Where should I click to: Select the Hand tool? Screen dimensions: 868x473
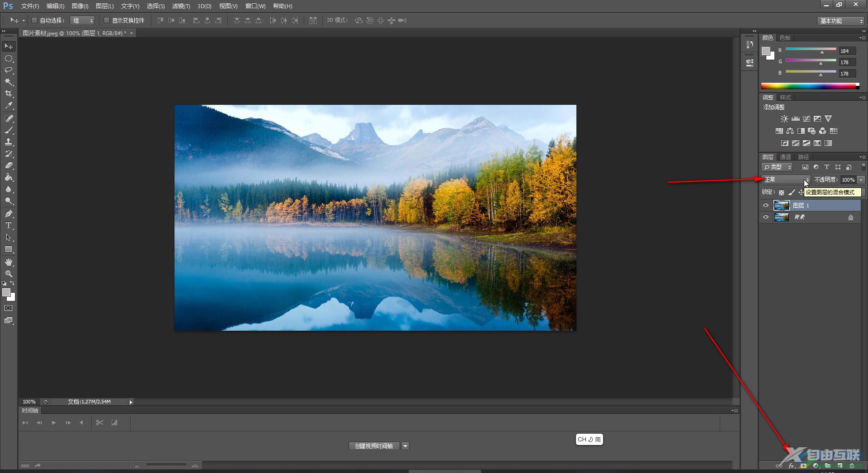[9, 262]
